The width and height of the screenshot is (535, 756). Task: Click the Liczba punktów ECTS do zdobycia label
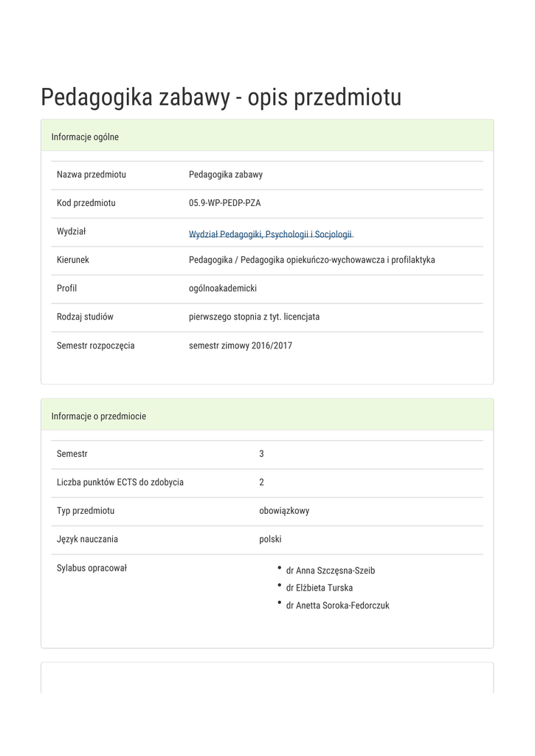pos(120,482)
